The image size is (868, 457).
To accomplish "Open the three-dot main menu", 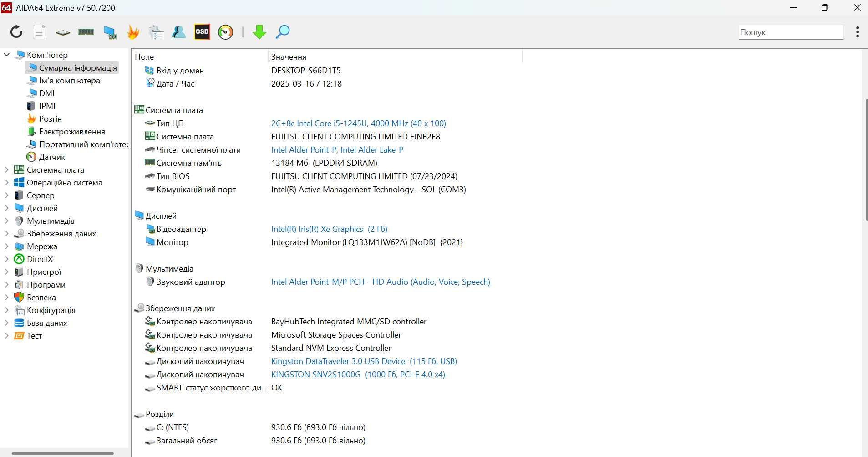I will click(858, 32).
